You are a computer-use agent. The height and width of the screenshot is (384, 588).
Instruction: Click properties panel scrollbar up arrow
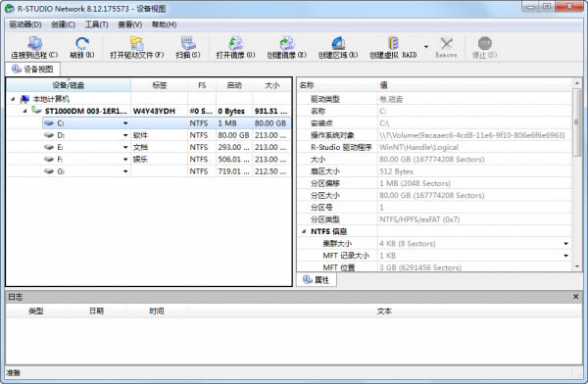pos(577,83)
